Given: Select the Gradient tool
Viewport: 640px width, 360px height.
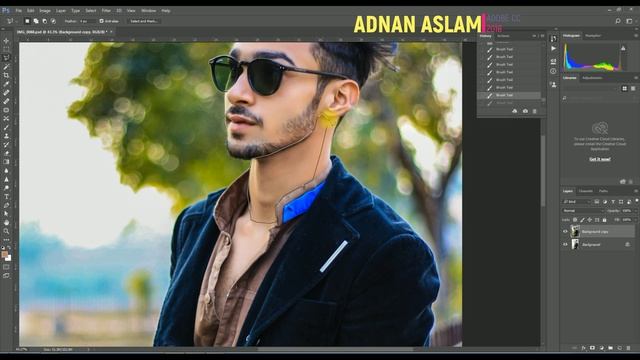Looking at the screenshot, I should 6,162.
